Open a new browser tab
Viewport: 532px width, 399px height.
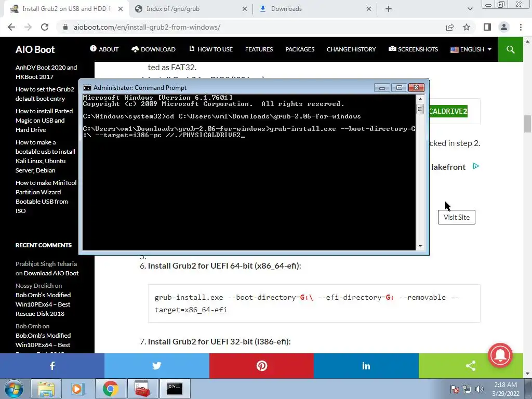[389, 9]
